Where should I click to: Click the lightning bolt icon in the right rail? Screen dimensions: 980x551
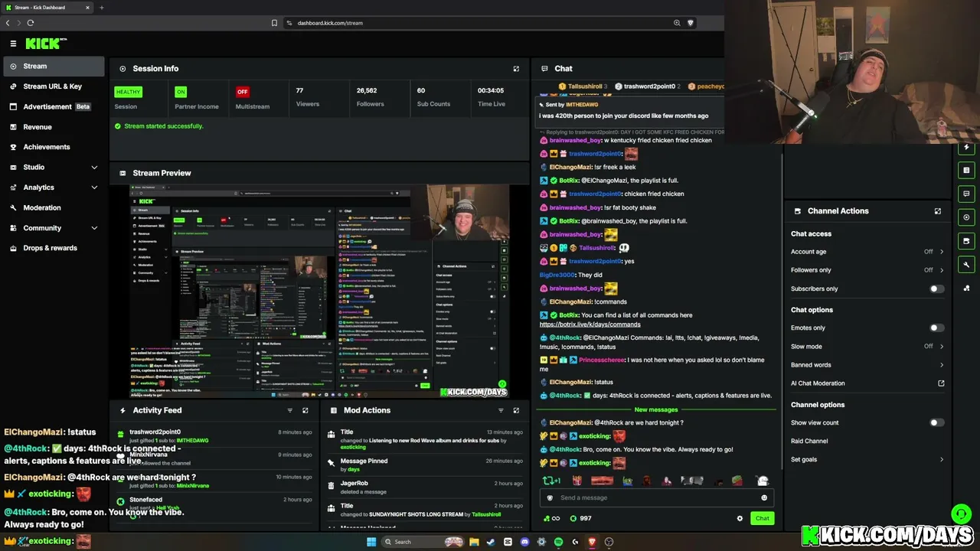pos(966,147)
